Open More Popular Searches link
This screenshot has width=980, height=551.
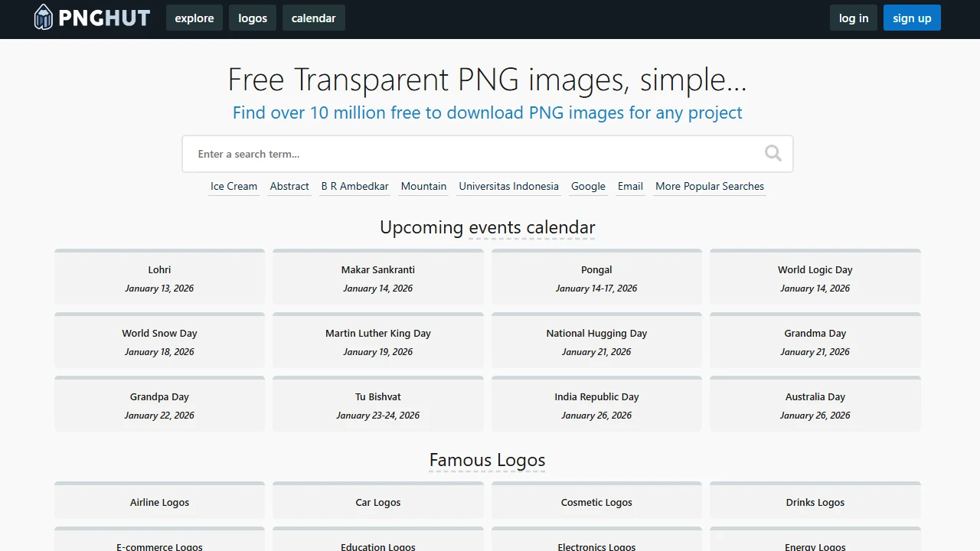point(709,186)
